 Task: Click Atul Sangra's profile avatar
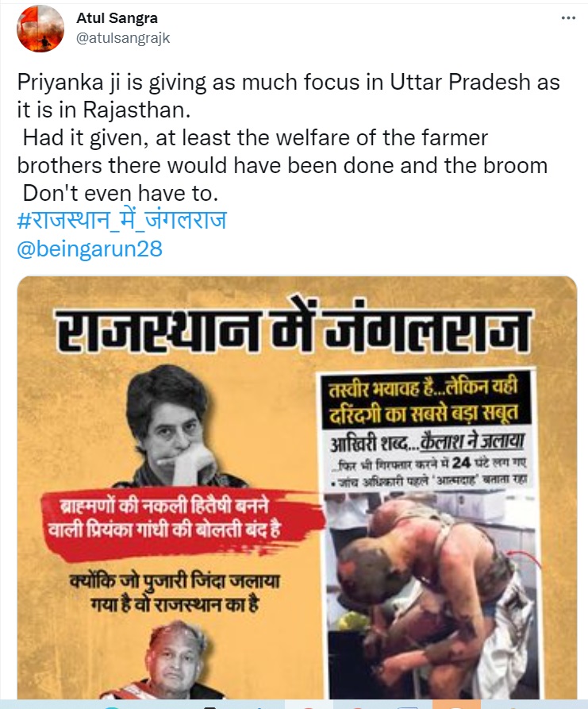click(40, 29)
